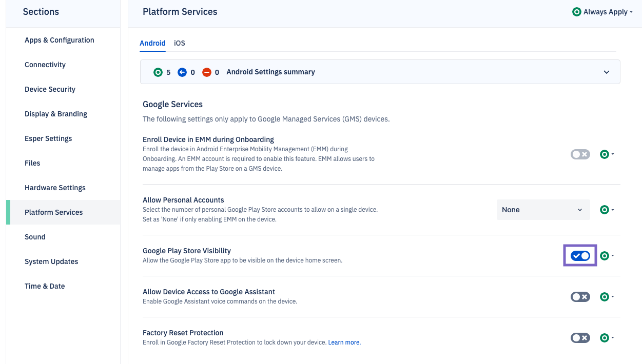Screen dimensions: 642x364
Task: Click the red removed-settings icon showing 0
Action: pos(208,72)
